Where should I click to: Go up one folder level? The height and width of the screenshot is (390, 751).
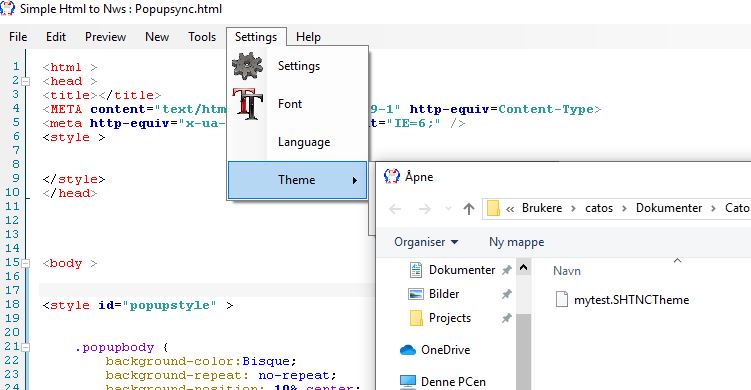pyautogui.click(x=469, y=209)
